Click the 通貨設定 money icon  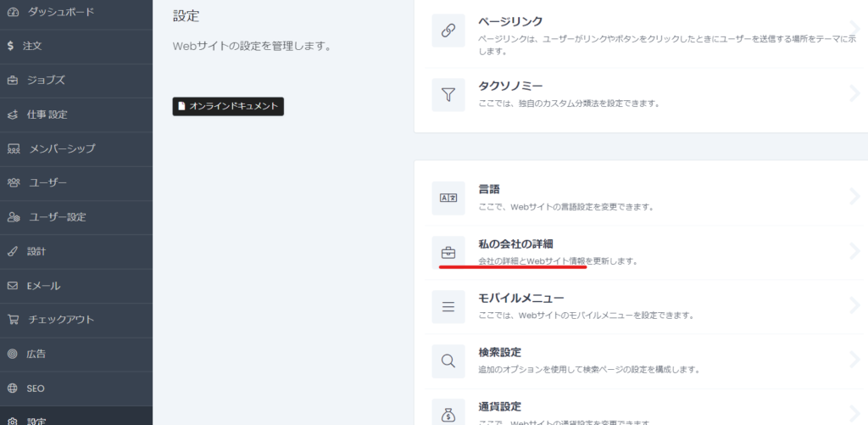(448, 413)
